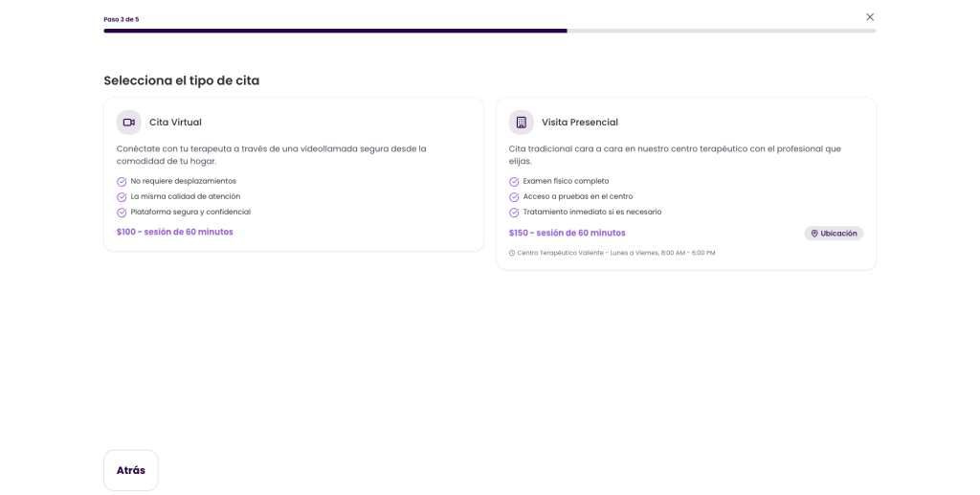The width and height of the screenshot is (980, 495).
Task: Click the step progress bar
Action: (489, 31)
